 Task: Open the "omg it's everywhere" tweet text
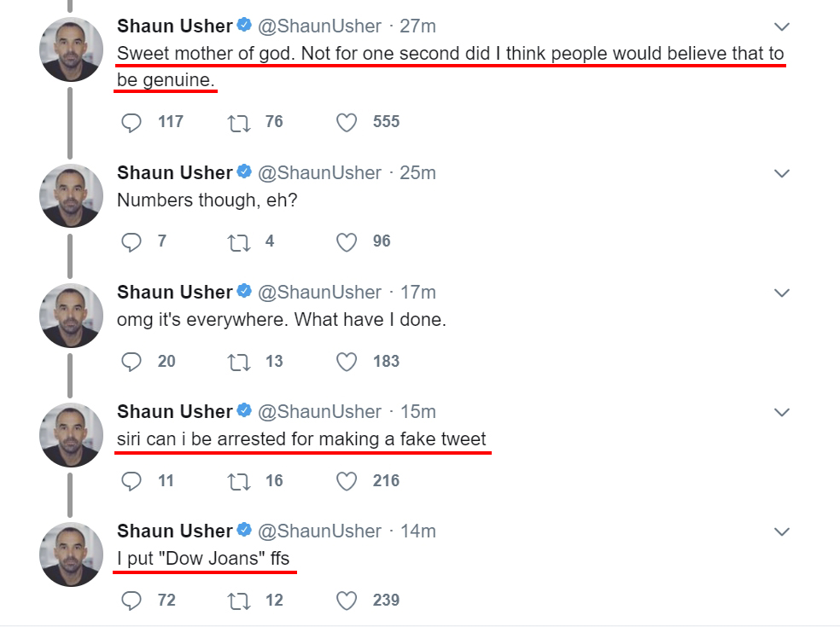click(282, 320)
